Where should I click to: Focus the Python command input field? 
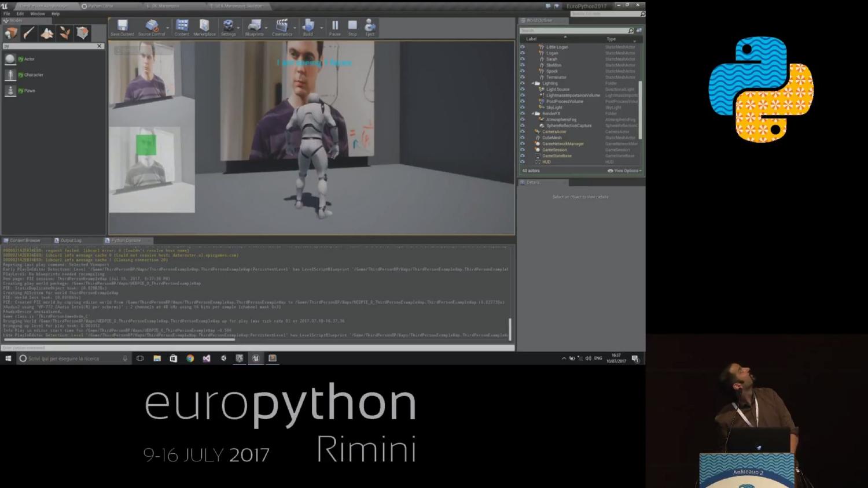point(258,347)
